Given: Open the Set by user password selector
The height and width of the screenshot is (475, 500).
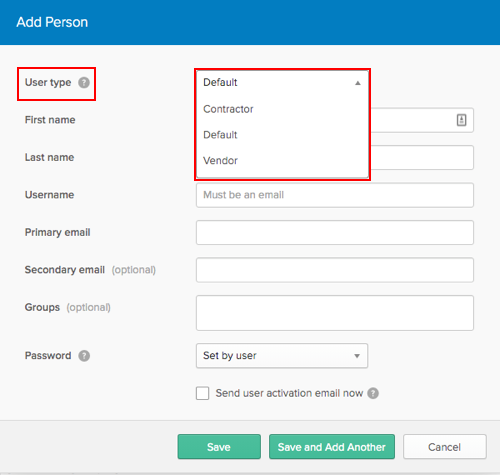Looking at the screenshot, I should tap(282, 356).
